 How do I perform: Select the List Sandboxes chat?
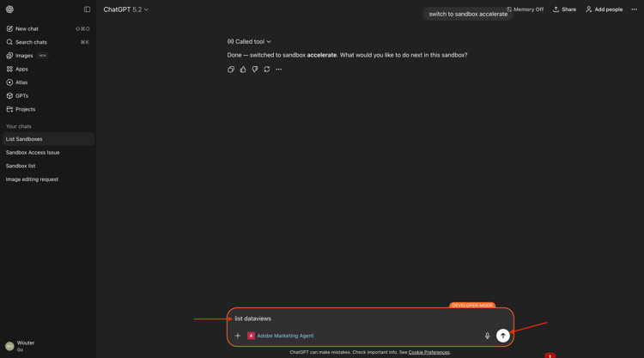[48, 139]
